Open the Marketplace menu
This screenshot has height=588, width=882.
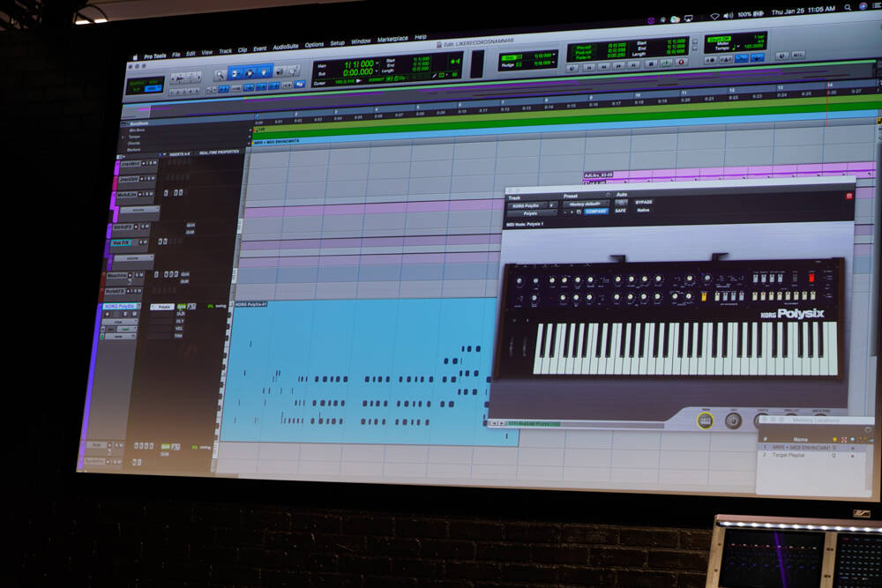click(x=392, y=40)
